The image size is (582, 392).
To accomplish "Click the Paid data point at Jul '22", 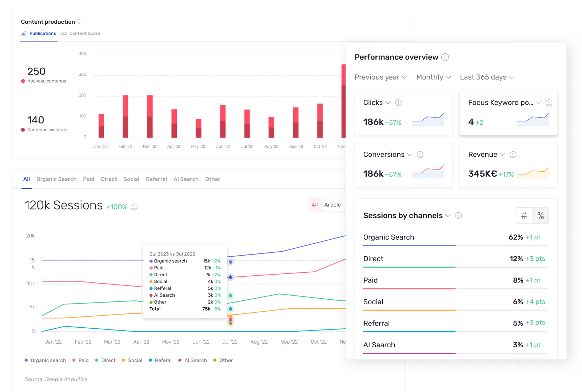I will pyautogui.click(x=231, y=277).
